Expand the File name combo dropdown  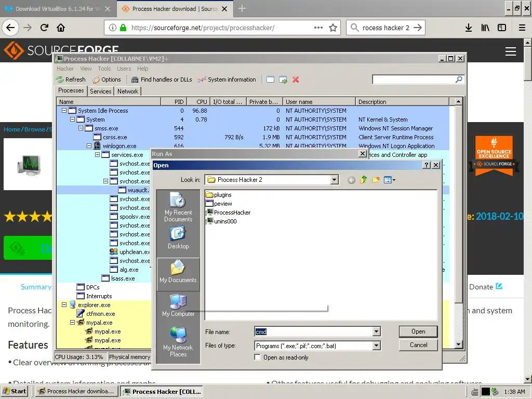[376, 331]
